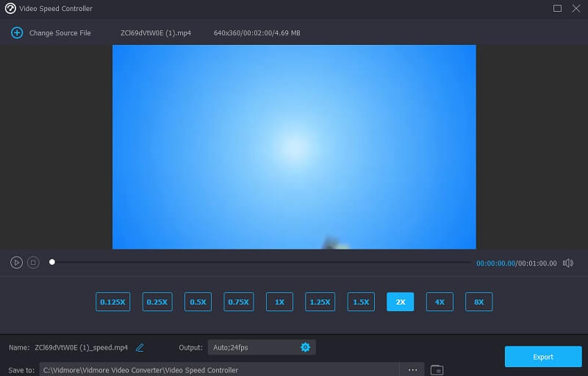
Task: Click the source file name ZCl69dVtW0E (1).mp4
Action: point(156,33)
